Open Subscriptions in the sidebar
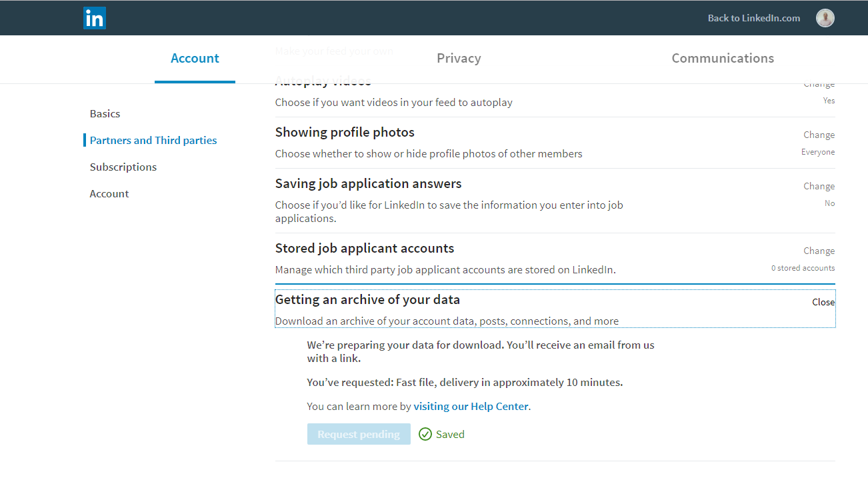 click(x=123, y=167)
